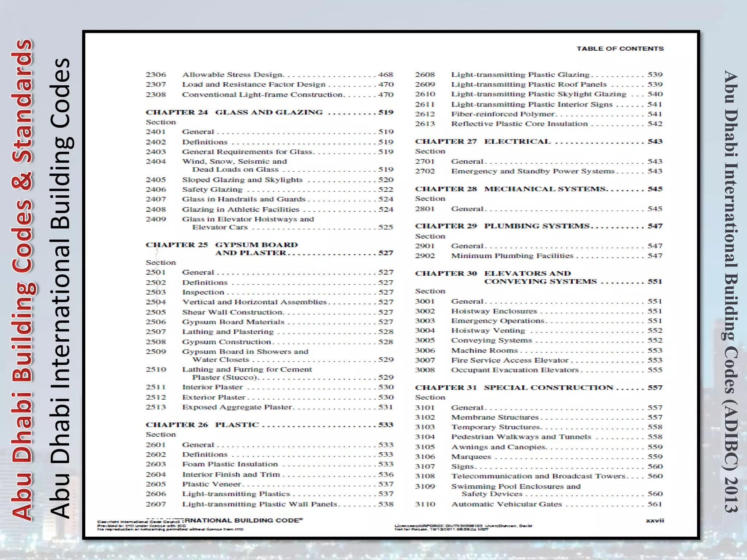Select '3003 Emergency Operations' entry
This screenshot has height=560, width=747.
pyautogui.click(x=539, y=321)
